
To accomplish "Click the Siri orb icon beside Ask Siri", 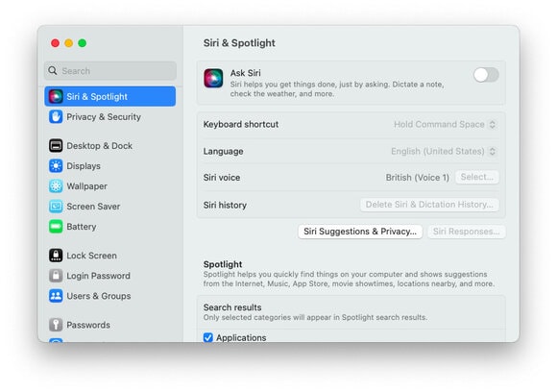I will click(x=213, y=78).
